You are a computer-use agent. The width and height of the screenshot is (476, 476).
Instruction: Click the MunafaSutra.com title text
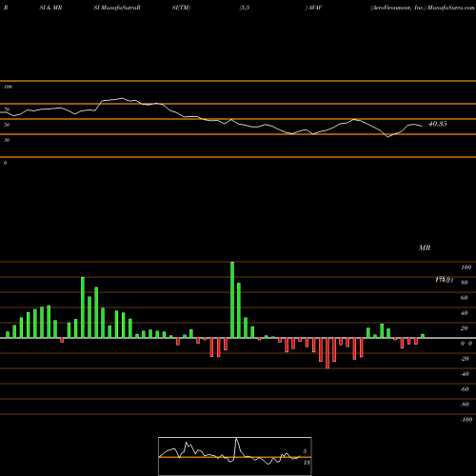pos(451,8)
